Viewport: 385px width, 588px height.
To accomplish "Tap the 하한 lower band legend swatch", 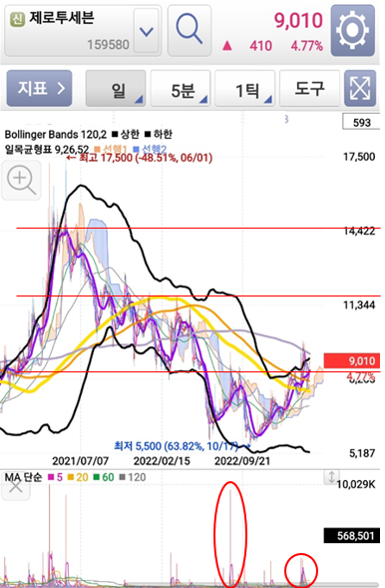I will click(148, 134).
